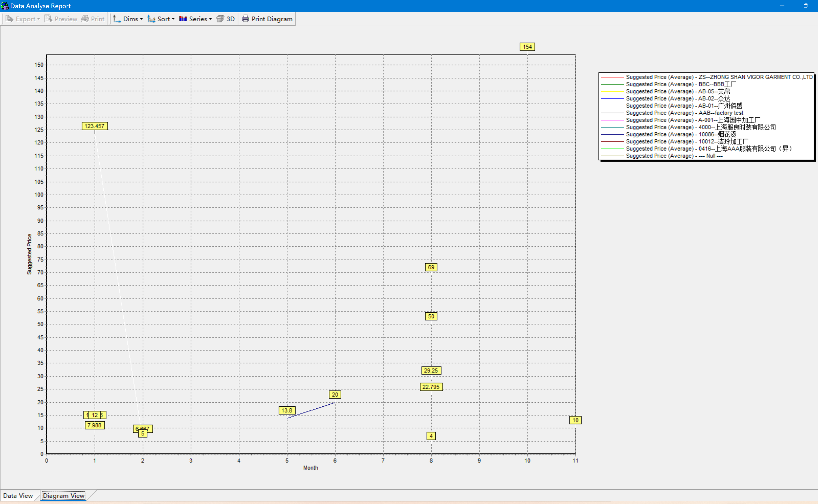Viewport: 818px width, 504px height.
Task: Minimize the Data Analyse Report window
Action: (x=782, y=6)
